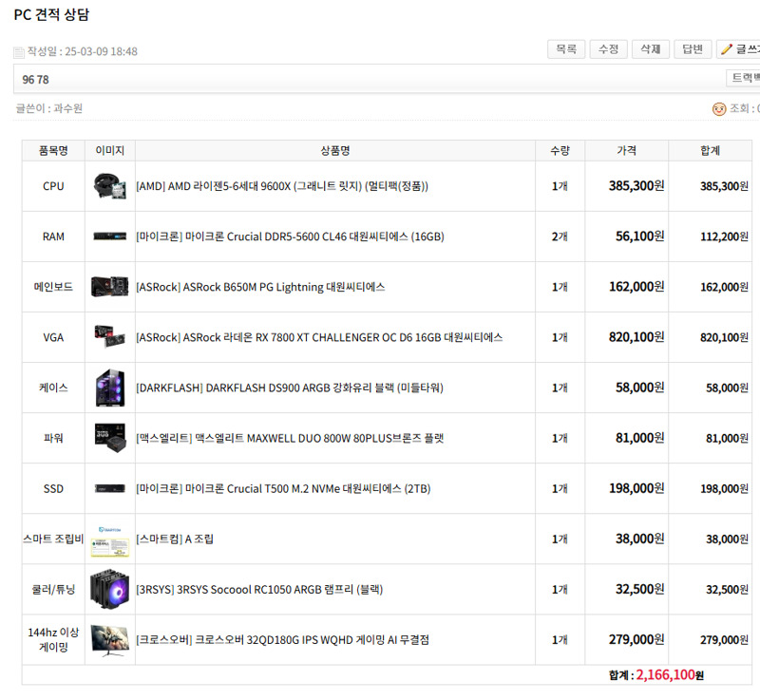Click the product name MAXWELL DUO 800W
Screen dimensions: 760x700
[x=290, y=439]
